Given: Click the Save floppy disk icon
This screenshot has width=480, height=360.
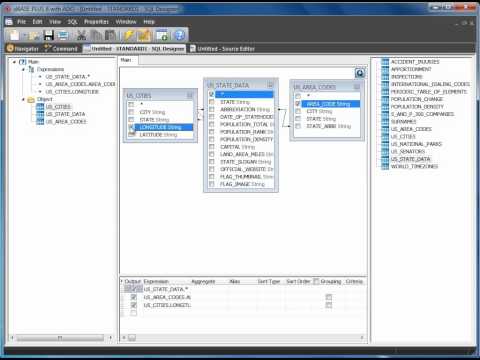Looking at the screenshot, I should 49,35.
